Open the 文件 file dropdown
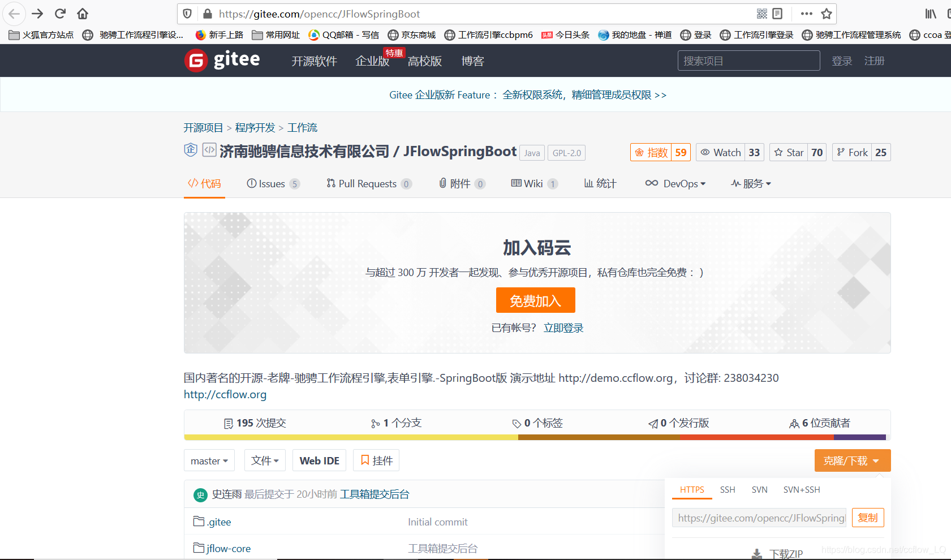Viewport: 951px width, 560px height. pos(265,460)
